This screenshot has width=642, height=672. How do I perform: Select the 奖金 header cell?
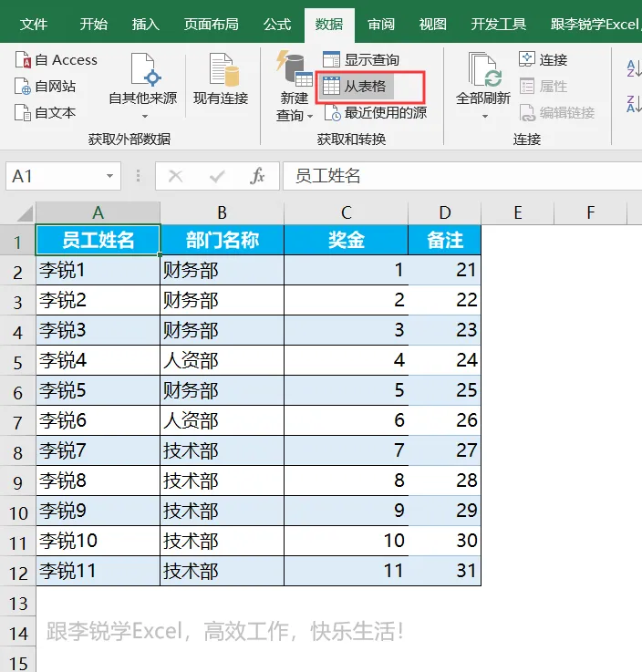347,240
